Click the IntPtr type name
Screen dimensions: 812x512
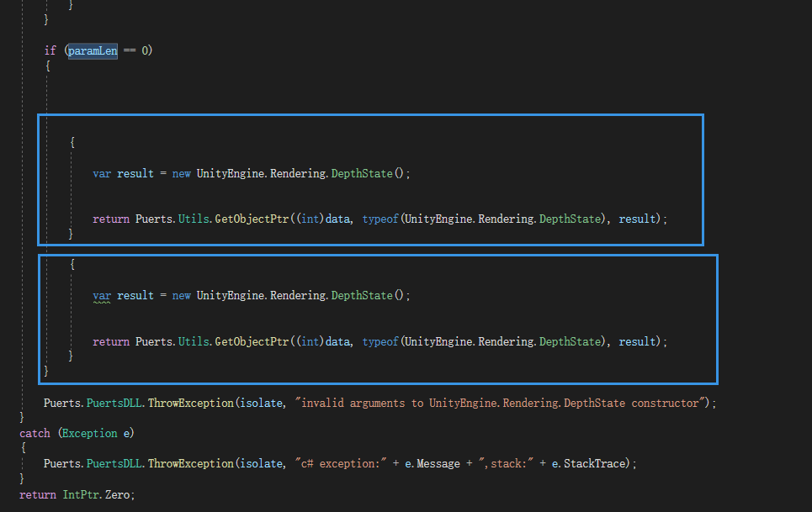click(82, 495)
